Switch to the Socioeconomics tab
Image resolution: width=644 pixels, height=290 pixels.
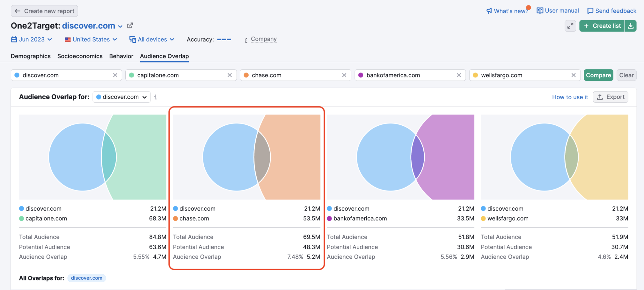coord(80,56)
